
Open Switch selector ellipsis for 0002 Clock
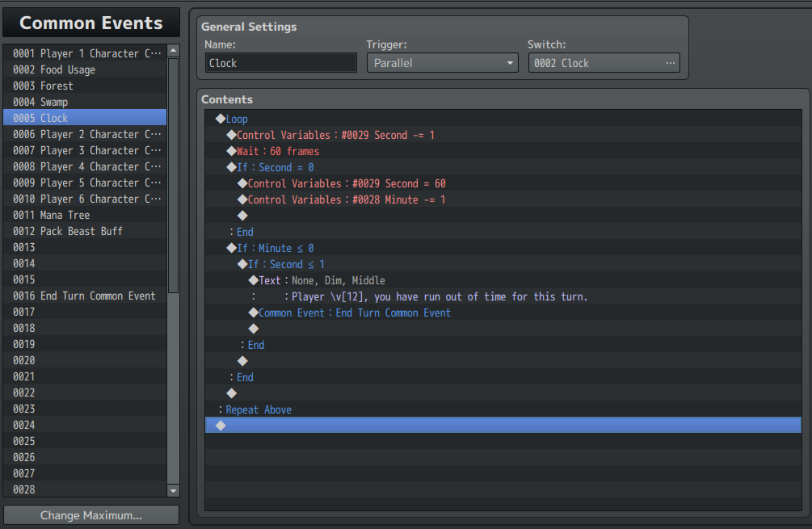(670, 63)
